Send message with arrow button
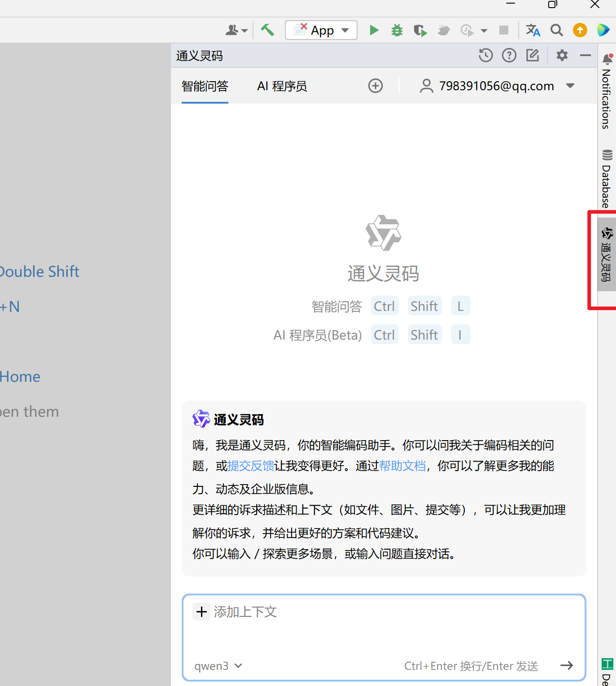 pyautogui.click(x=567, y=665)
